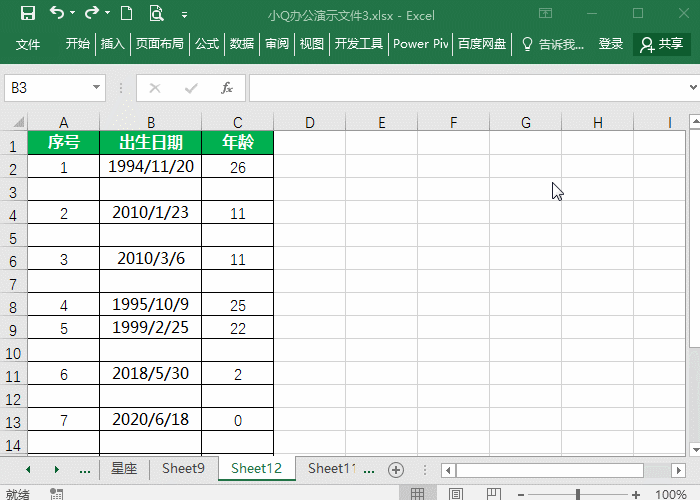The image size is (700, 500).
Task: Open the Undo history dropdown arrow
Action: (x=72, y=13)
